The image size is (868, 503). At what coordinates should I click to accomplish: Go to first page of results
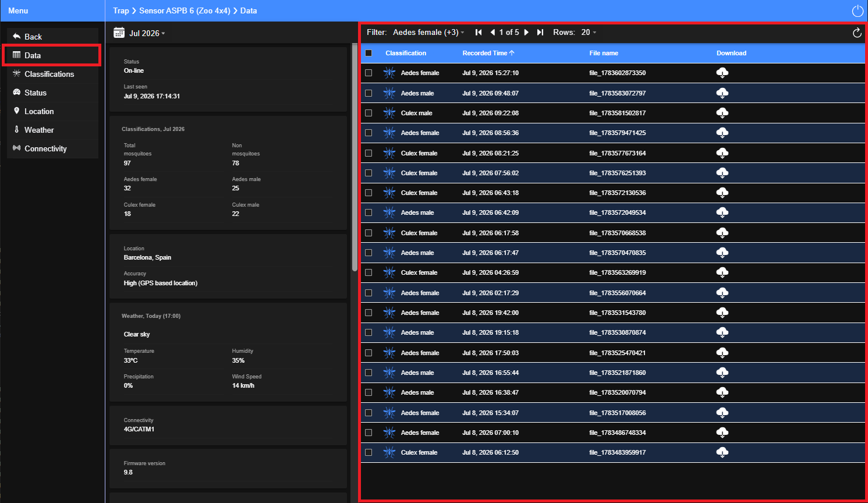[479, 33]
